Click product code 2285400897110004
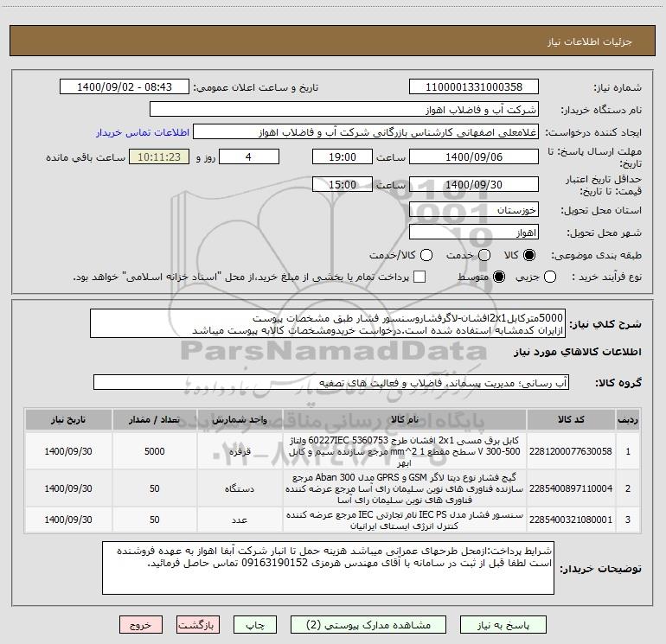 (x=571, y=488)
